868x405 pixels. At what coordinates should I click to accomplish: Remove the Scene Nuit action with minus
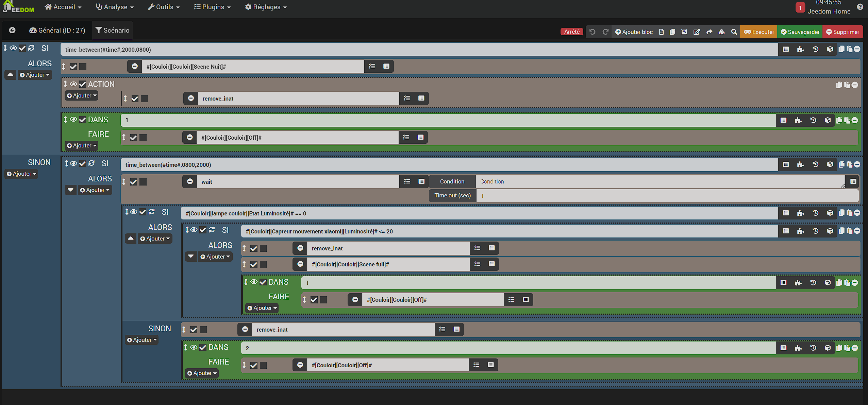[x=135, y=66]
